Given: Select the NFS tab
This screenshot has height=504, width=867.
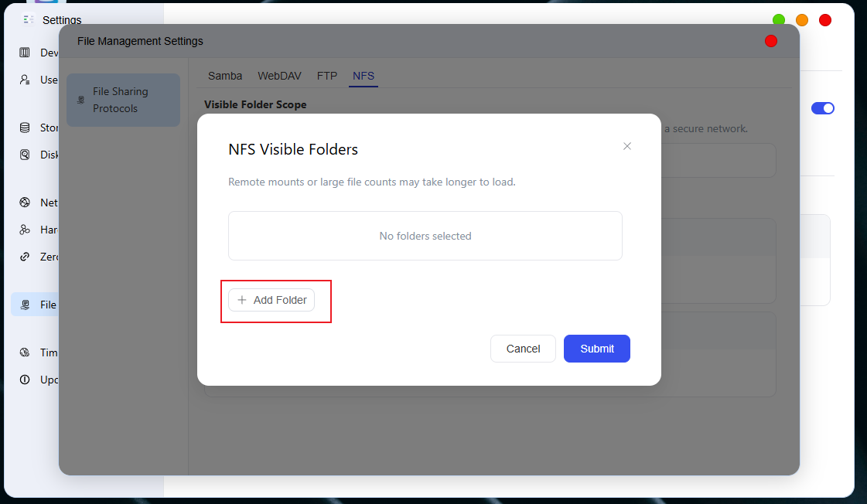Looking at the screenshot, I should tap(364, 76).
